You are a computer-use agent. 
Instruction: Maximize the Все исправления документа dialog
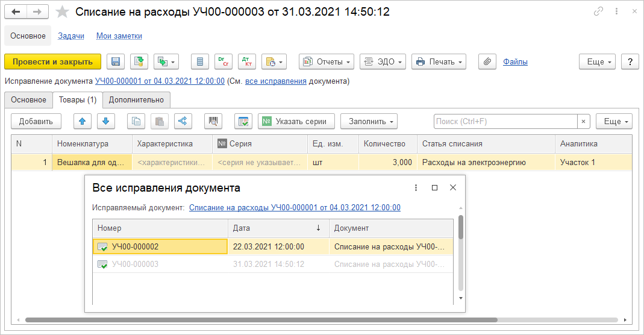(x=434, y=187)
